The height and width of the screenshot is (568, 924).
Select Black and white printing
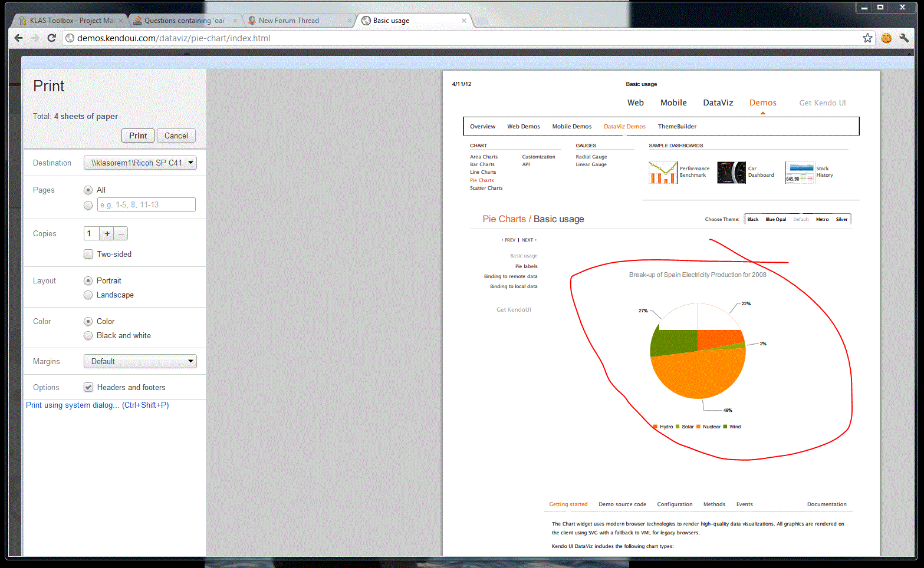coord(88,335)
